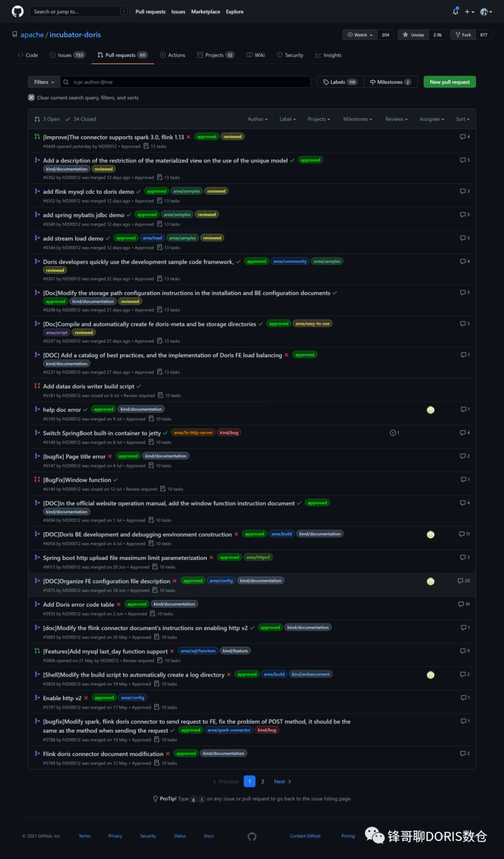Image resolution: width=504 pixels, height=859 pixels.
Task: Show the 3 Open pull requests
Action: [48, 119]
